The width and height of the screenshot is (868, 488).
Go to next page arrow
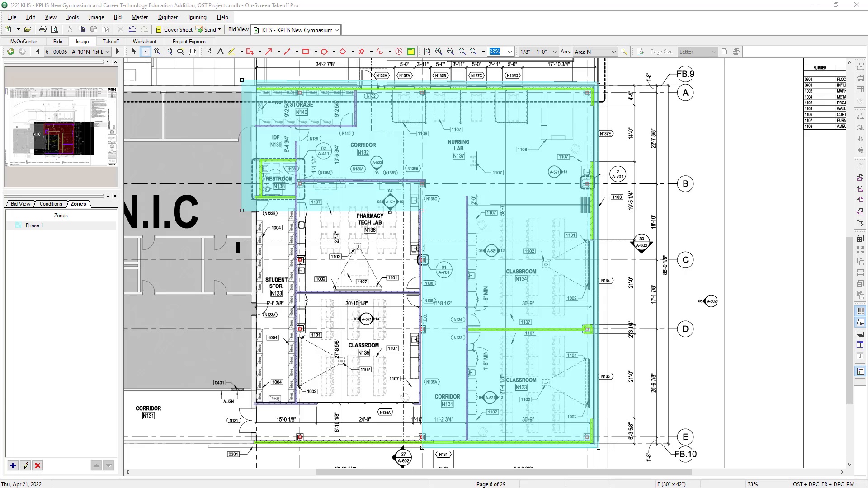coord(118,52)
